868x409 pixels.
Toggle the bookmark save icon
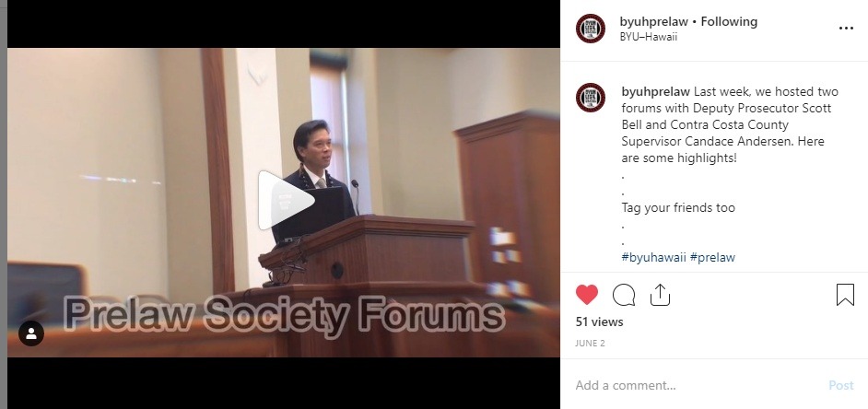click(845, 295)
